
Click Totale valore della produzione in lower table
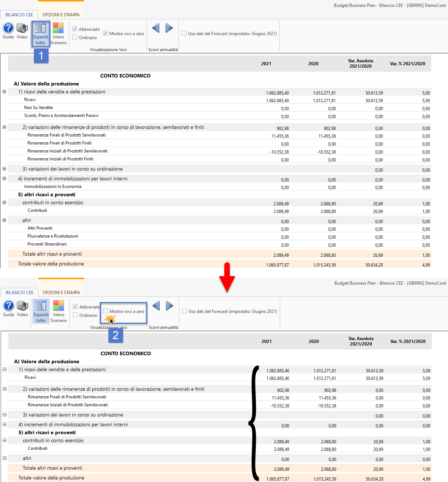tap(220, 478)
